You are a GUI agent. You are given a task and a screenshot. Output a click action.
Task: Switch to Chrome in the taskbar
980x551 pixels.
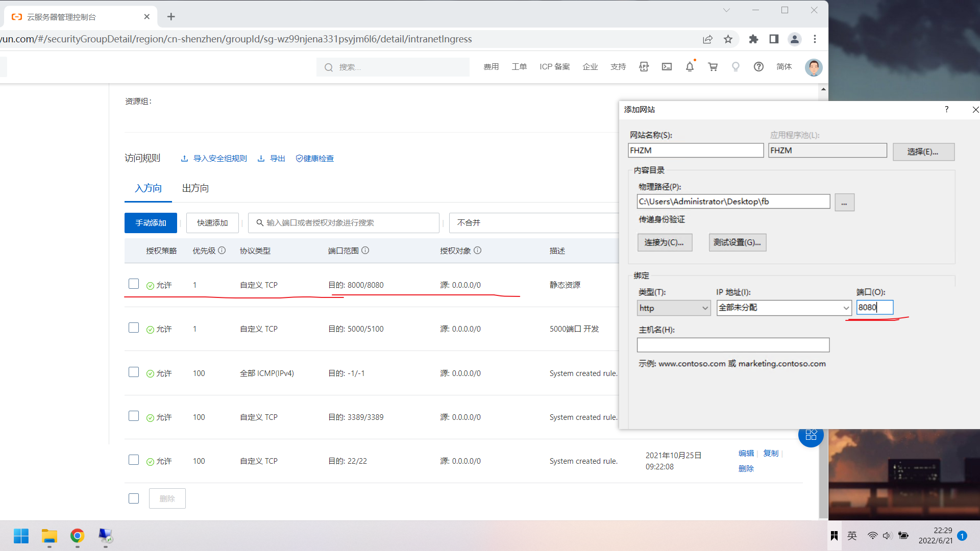coord(77,536)
